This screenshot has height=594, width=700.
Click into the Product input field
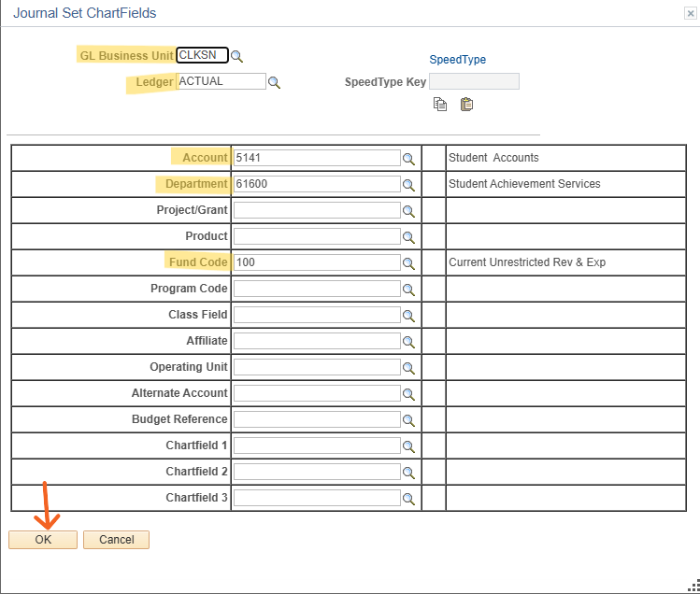(x=316, y=236)
